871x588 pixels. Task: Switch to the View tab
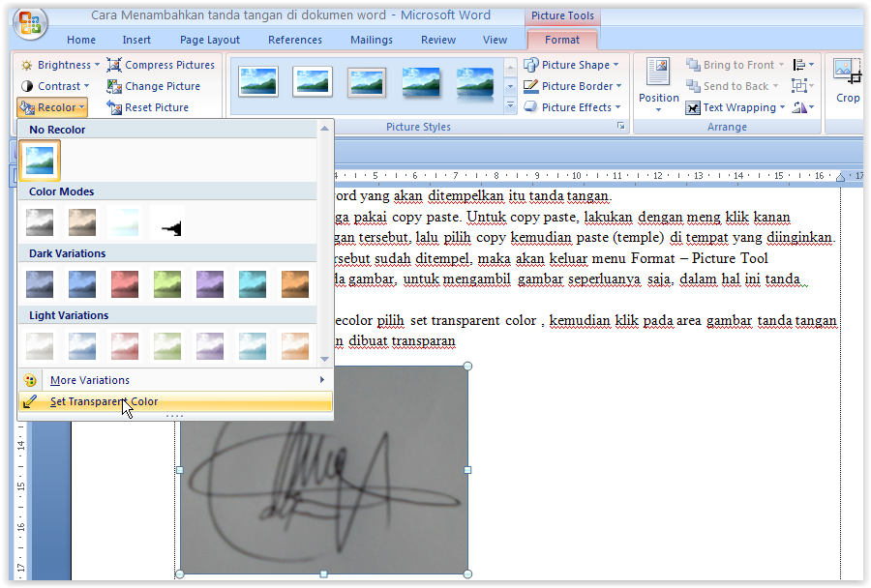pyautogui.click(x=495, y=40)
